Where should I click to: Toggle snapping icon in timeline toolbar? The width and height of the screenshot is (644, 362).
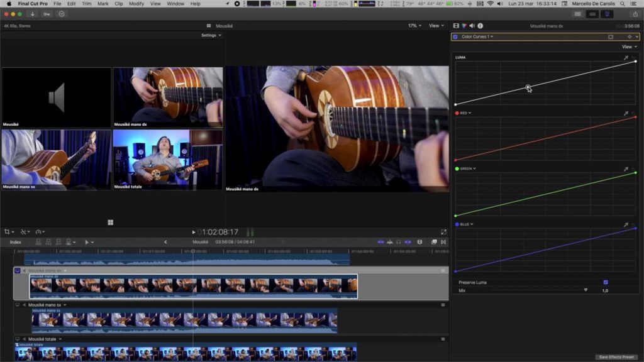[408, 242]
